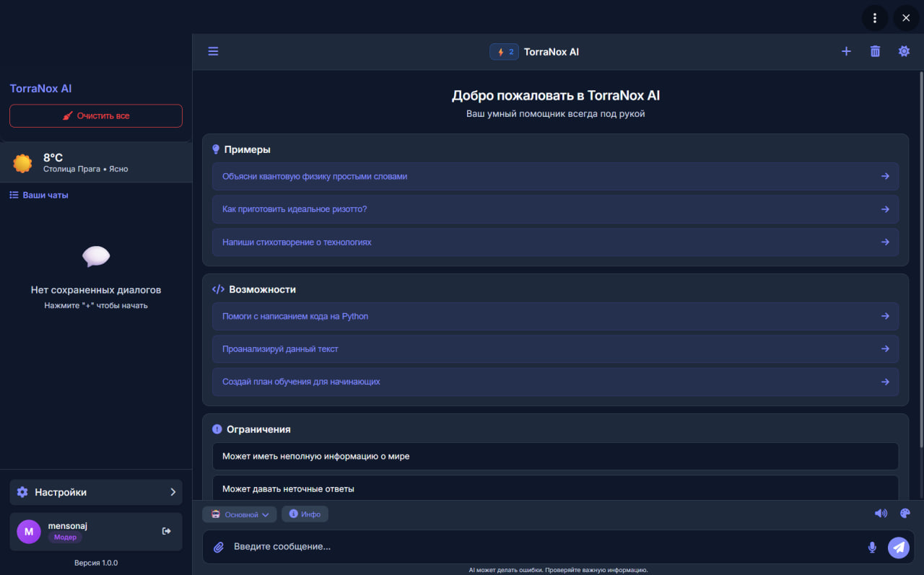Expand the Настройки section
Image resolution: width=924 pixels, height=575 pixels.
click(95, 491)
